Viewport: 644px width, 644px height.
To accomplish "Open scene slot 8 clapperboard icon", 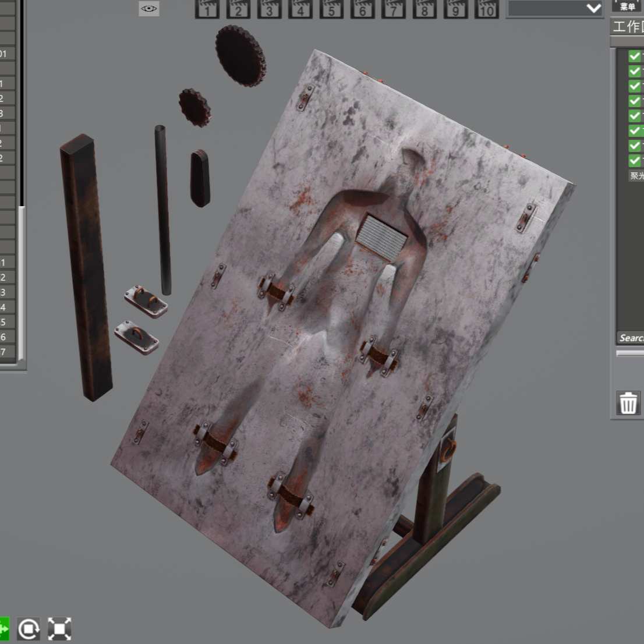I will coord(424,9).
